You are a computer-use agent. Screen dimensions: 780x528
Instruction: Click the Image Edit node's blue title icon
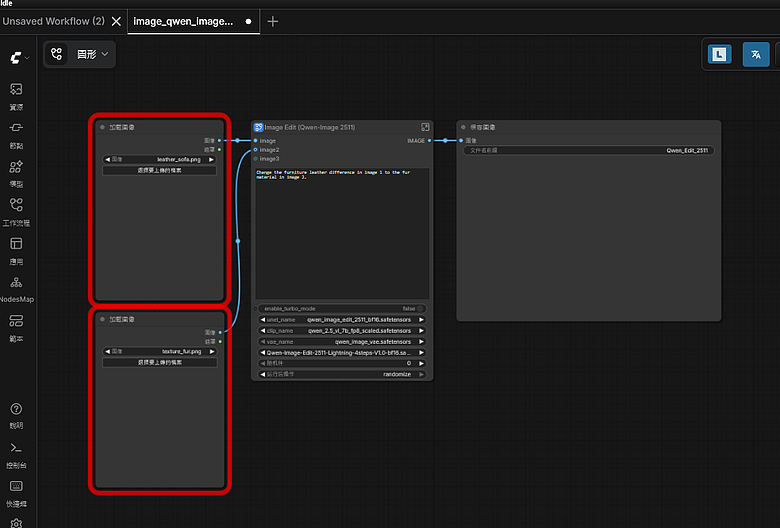pos(258,127)
